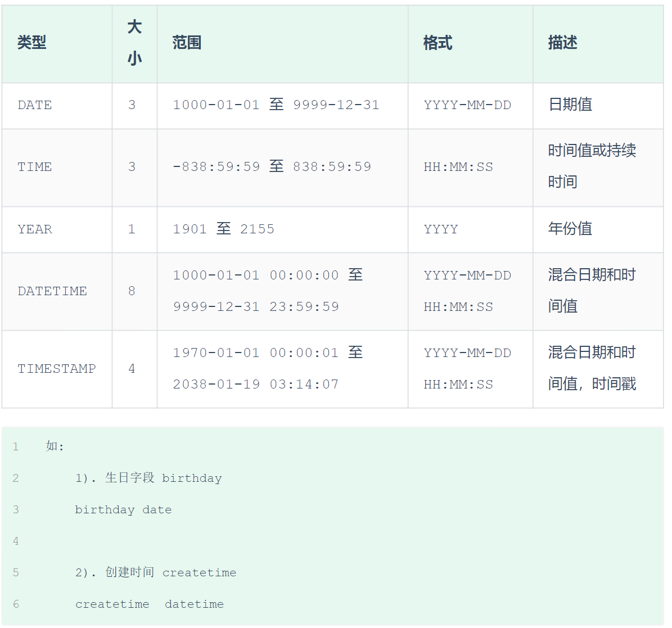The image size is (672, 628).
Task: Select the 日期值 description cell
Action: pyautogui.click(x=570, y=105)
